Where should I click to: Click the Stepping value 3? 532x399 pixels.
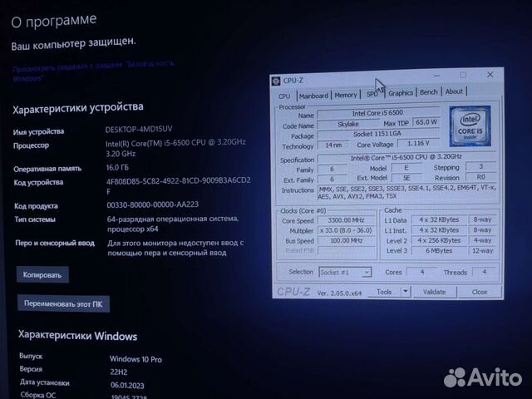[480, 166]
